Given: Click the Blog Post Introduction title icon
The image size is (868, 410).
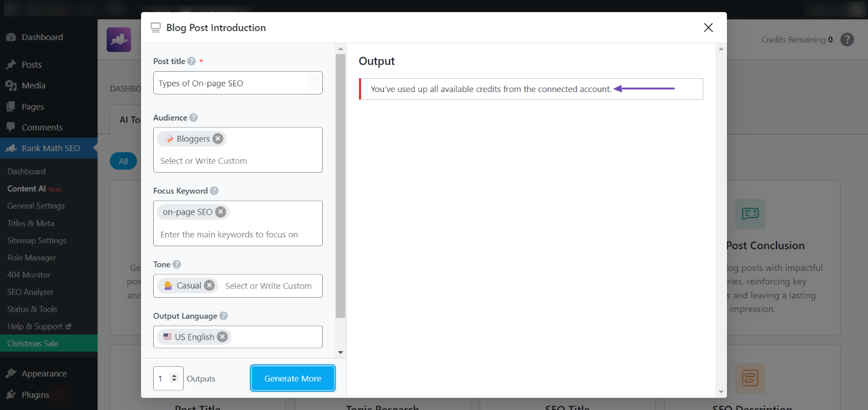Looking at the screenshot, I should (x=156, y=28).
